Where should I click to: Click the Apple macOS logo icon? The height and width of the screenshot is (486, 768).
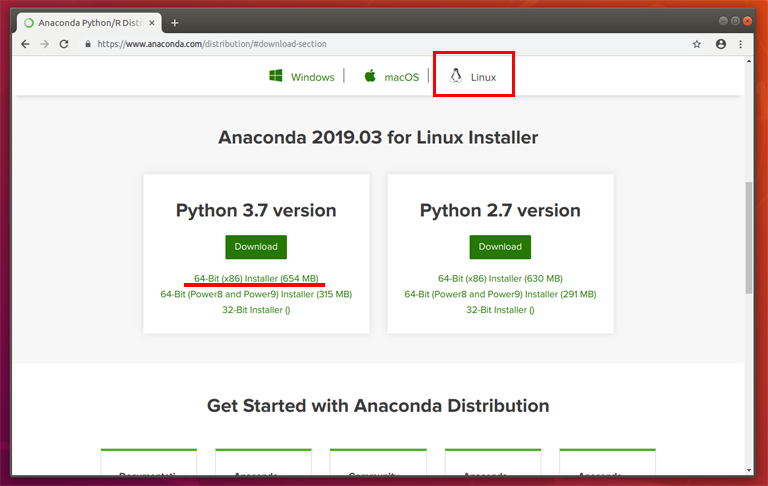pyautogui.click(x=370, y=76)
